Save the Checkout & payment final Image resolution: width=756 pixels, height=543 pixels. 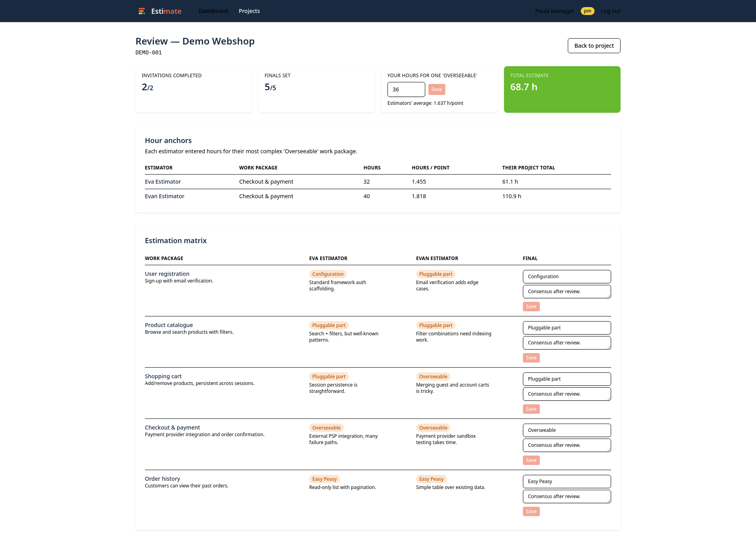tap(531, 460)
